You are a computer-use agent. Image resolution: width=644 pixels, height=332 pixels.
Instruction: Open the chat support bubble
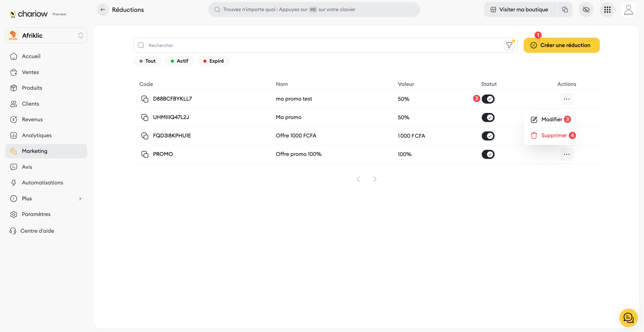[628, 318]
